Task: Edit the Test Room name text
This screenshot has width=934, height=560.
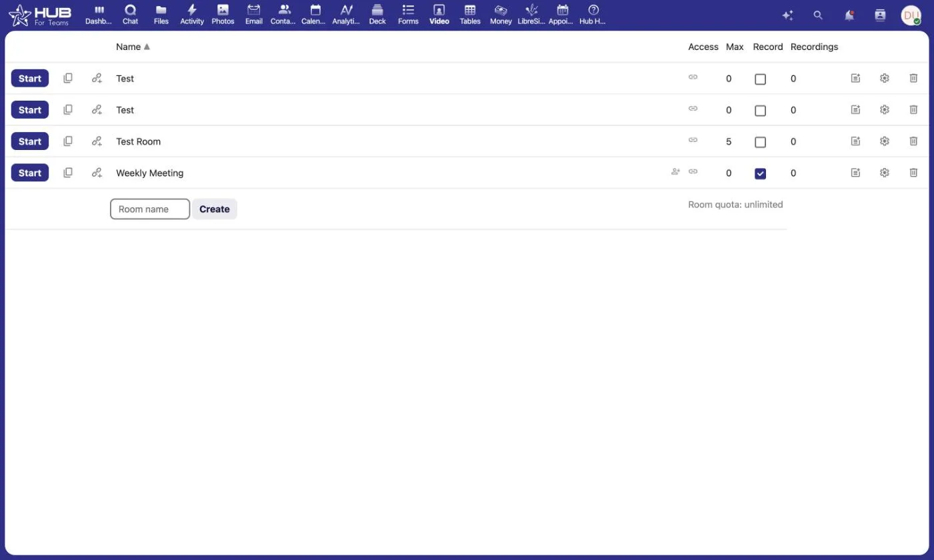Action: click(x=138, y=141)
